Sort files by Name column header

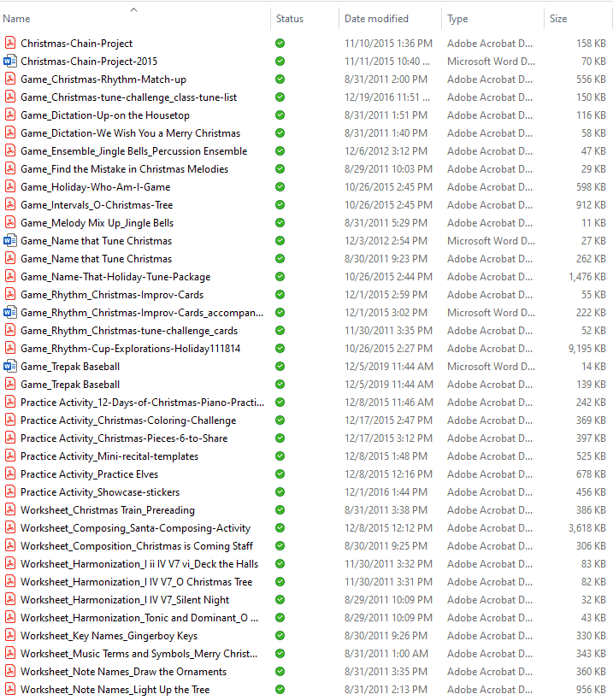point(16,19)
